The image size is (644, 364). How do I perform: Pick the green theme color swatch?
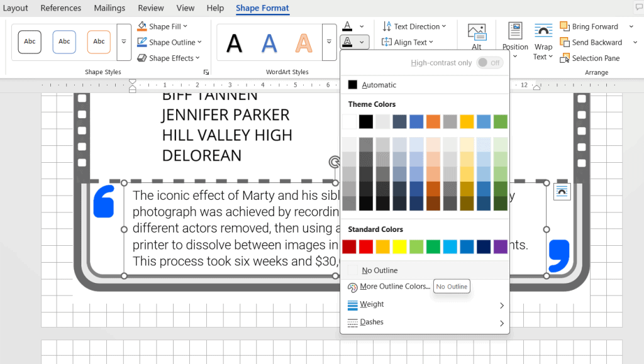[x=500, y=121]
